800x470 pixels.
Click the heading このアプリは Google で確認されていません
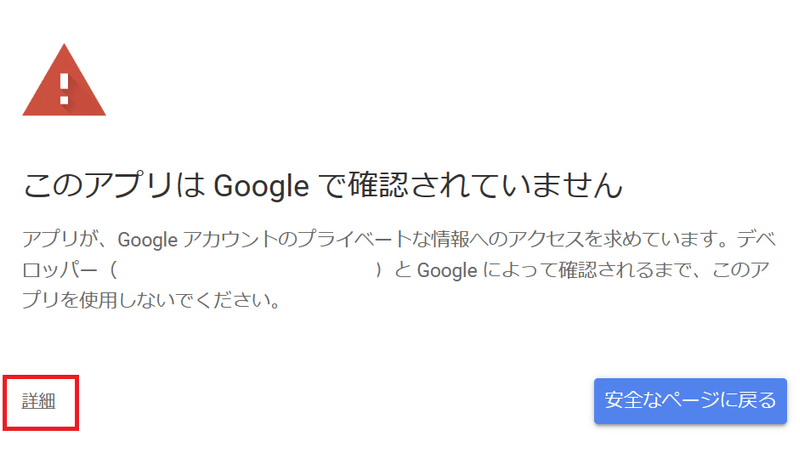point(322,185)
